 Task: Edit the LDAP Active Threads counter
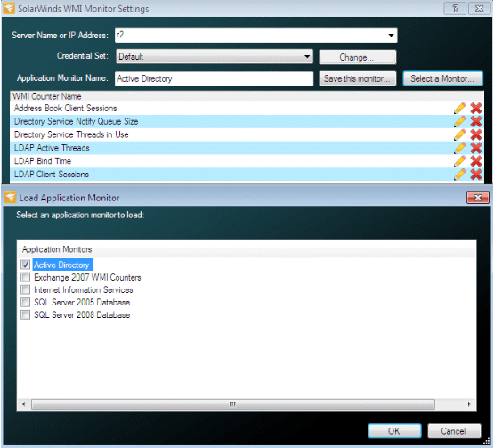tap(459, 148)
